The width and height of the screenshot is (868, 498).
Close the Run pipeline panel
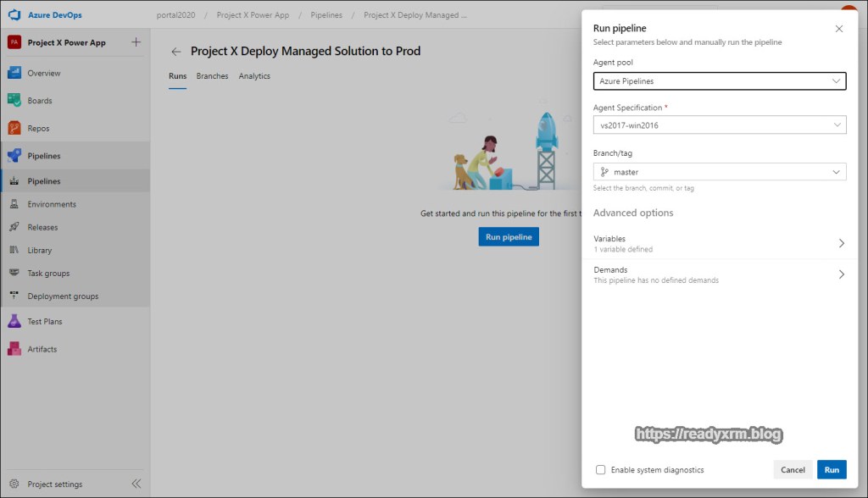(839, 29)
